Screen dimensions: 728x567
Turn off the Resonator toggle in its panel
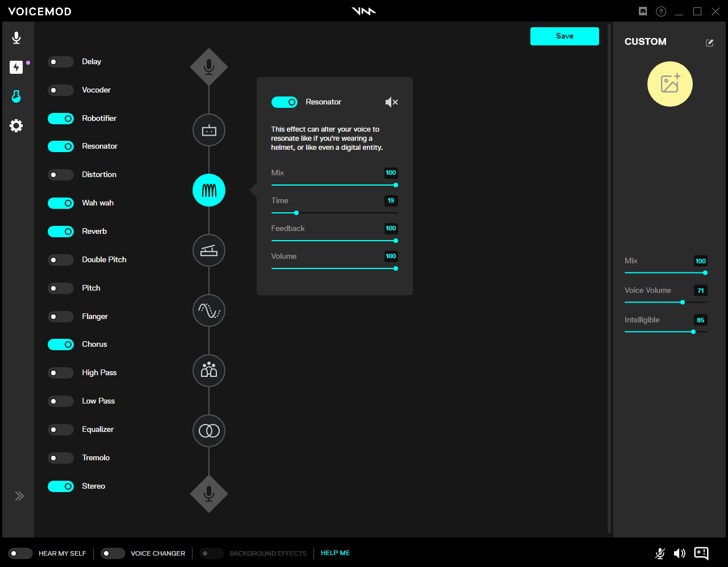point(284,102)
